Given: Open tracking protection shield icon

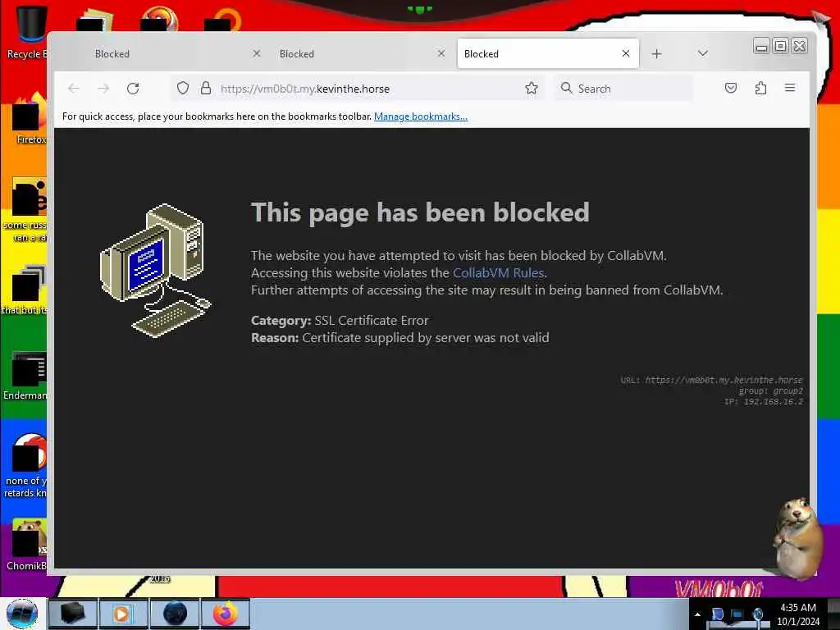Looking at the screenshot, I should tap(183, 88).
